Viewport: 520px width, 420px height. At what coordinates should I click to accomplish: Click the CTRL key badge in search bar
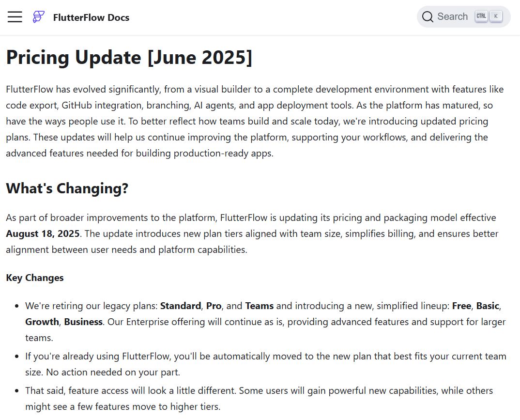[x=481, y=16]
